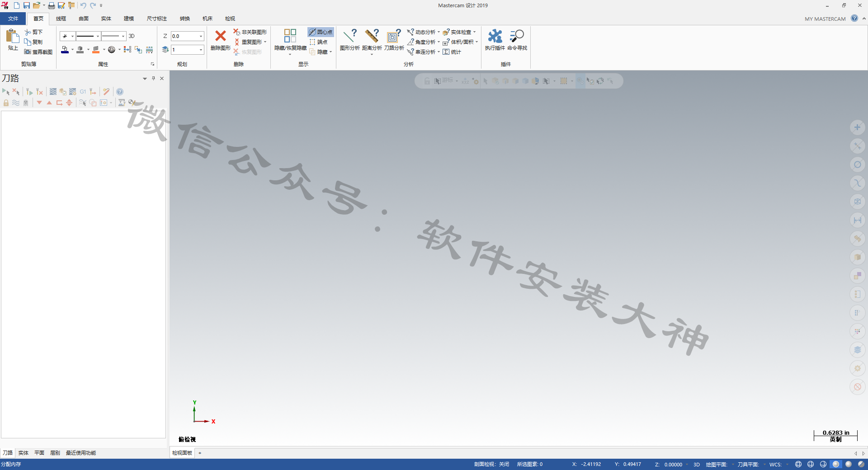Toggle ghost posting icon in 刀路 panel
This screenshot has width=868, height=470.
coord(26,103)
